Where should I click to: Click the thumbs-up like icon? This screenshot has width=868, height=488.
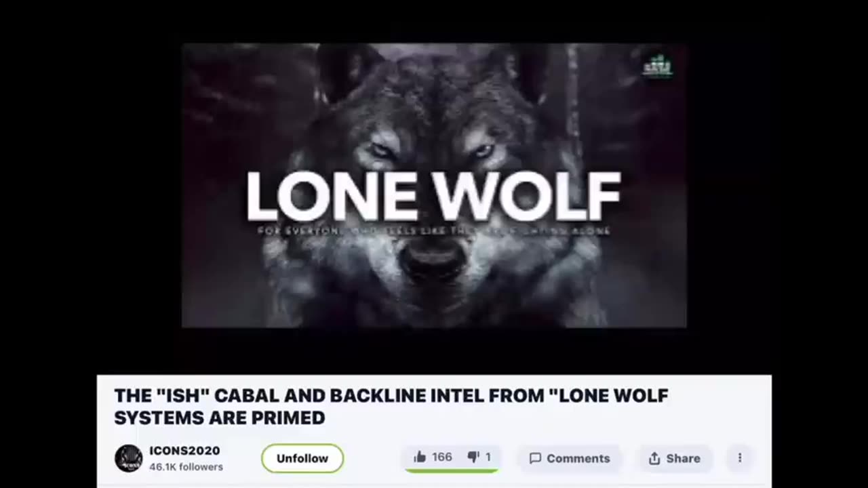point(420,457)
